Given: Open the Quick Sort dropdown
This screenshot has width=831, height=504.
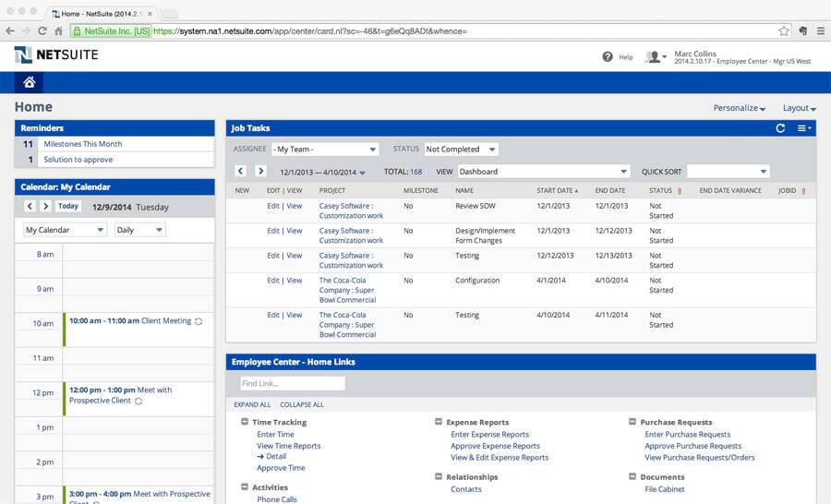Looking at the screenshot, I should (728, 172).
